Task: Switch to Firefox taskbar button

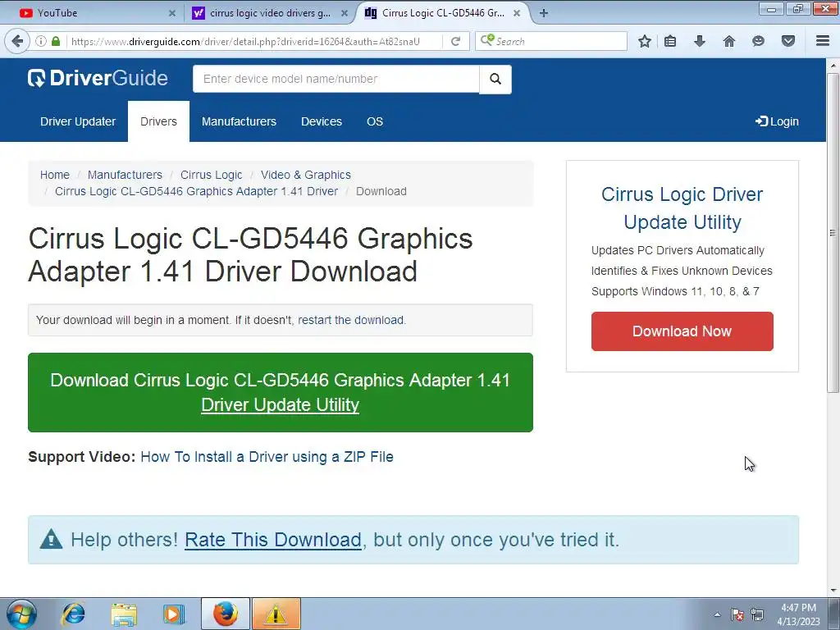Action: click(x=226, y=614)
